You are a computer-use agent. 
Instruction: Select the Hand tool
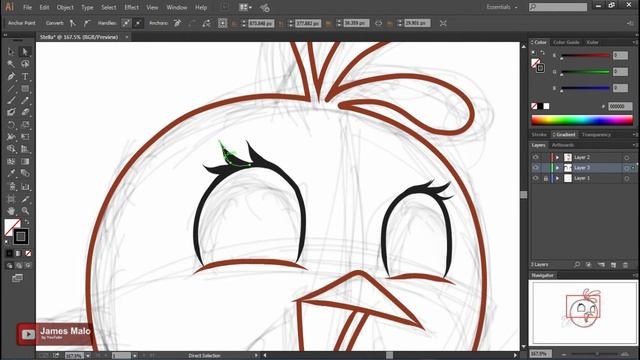[11, 211]
